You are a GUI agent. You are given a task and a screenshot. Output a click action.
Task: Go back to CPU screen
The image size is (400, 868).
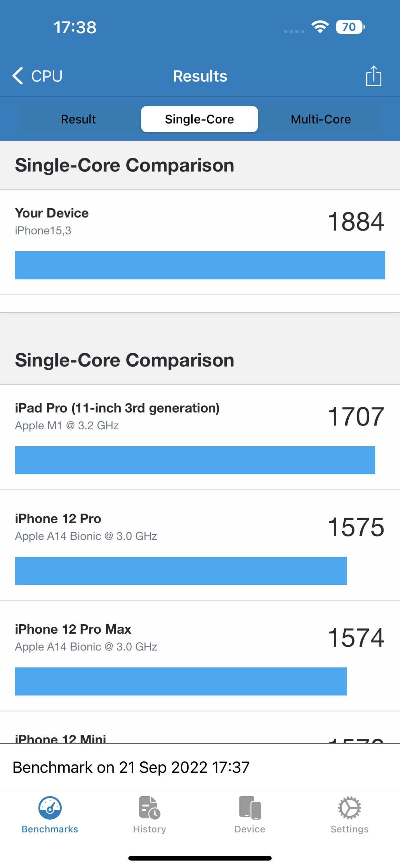click(x=47, y=76)
